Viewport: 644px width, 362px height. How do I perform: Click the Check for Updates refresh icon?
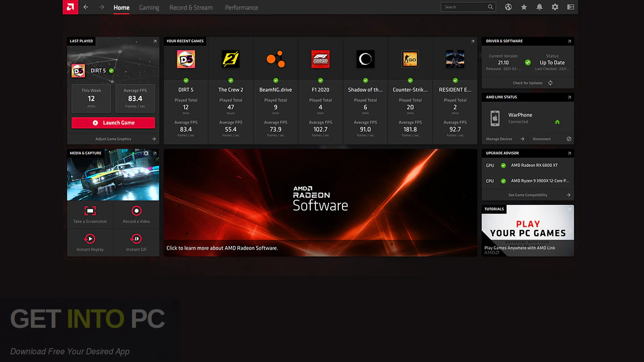point(550,83)
